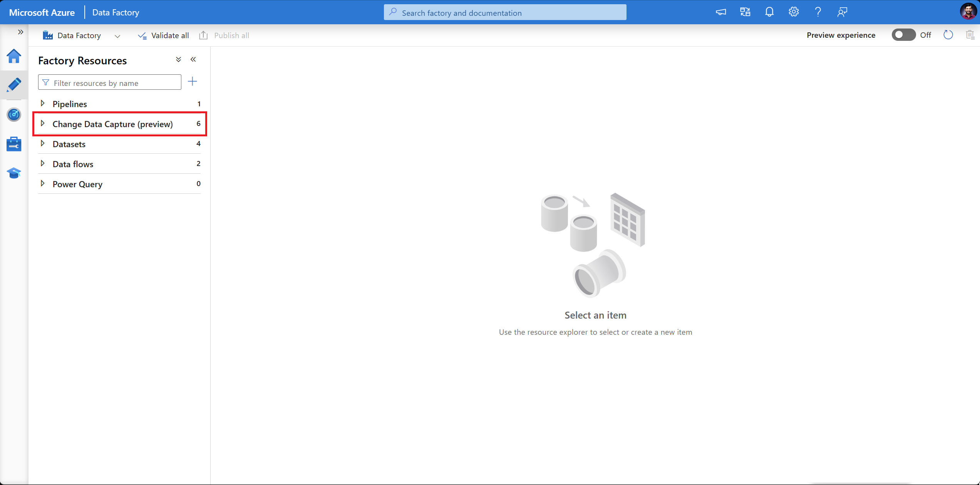The width and height of the screenshot is (980, 485).
Task: Open the Data Factory dropdown chevron
Action: tap(117, 36)
